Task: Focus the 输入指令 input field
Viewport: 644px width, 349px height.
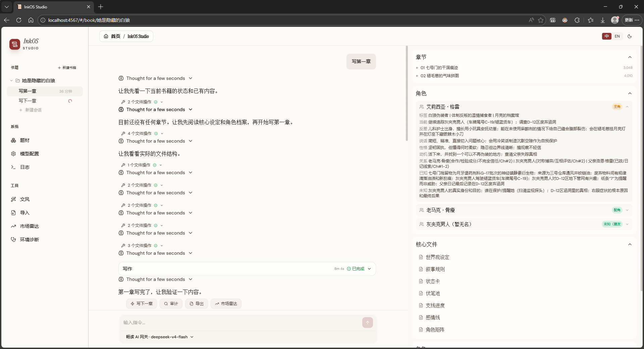Action: pos(240,322)
